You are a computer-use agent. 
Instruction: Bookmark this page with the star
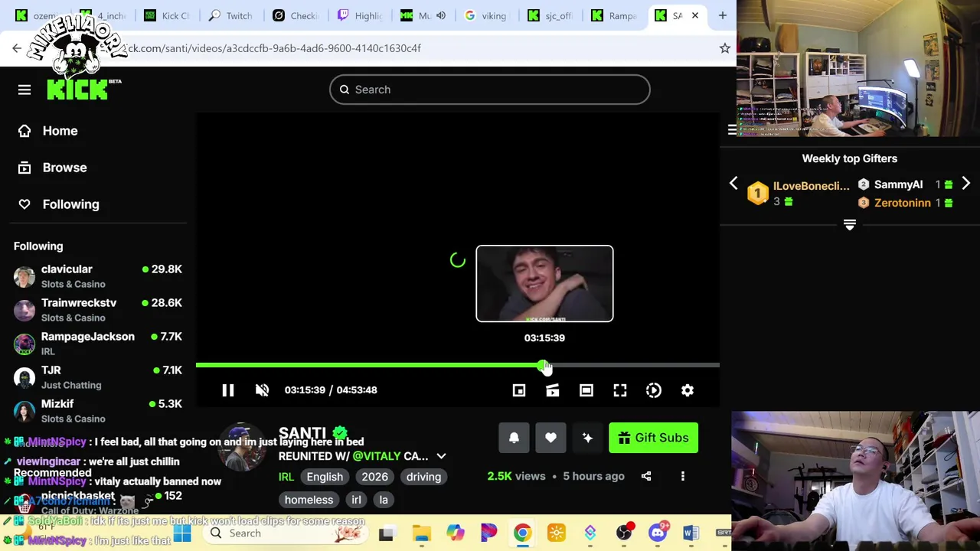click(724, 48)
